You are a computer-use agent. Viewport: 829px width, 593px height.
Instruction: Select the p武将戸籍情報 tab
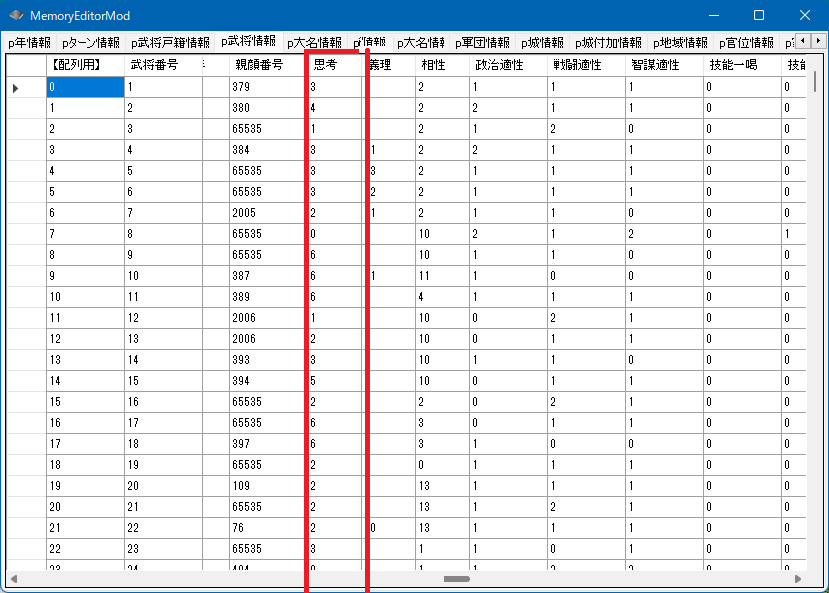[x=170, y=43]
